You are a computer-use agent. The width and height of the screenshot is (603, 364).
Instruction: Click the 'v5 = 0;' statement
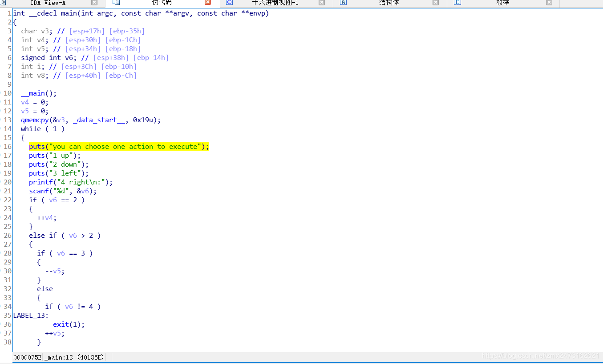(x=35, y=111)
